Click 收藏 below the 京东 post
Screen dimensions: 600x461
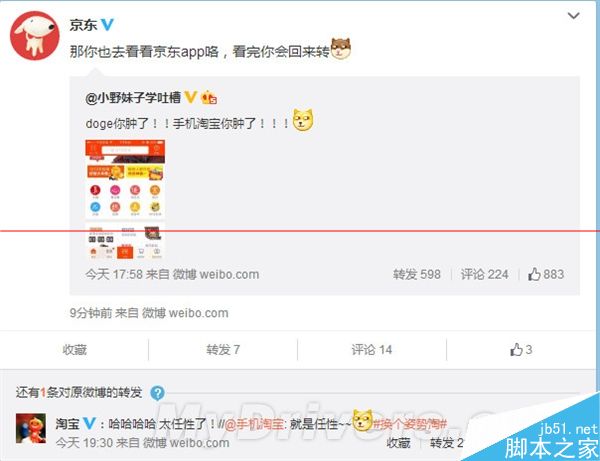75,350
